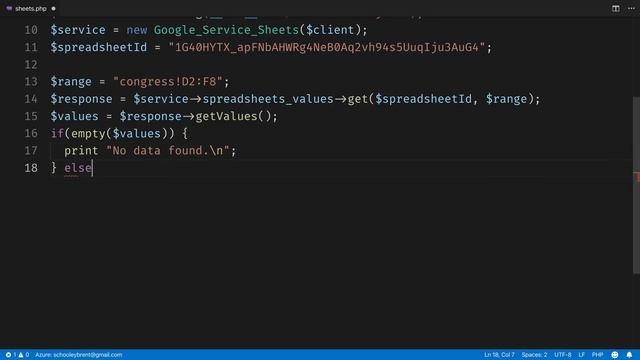This screenshot has height=360, width=640.
Task: Change end of line sequence LF
Action: (x=582, y=355)
